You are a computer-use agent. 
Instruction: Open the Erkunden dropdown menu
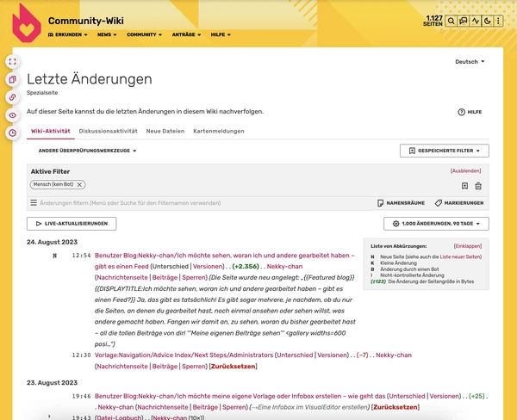point(67,34)
